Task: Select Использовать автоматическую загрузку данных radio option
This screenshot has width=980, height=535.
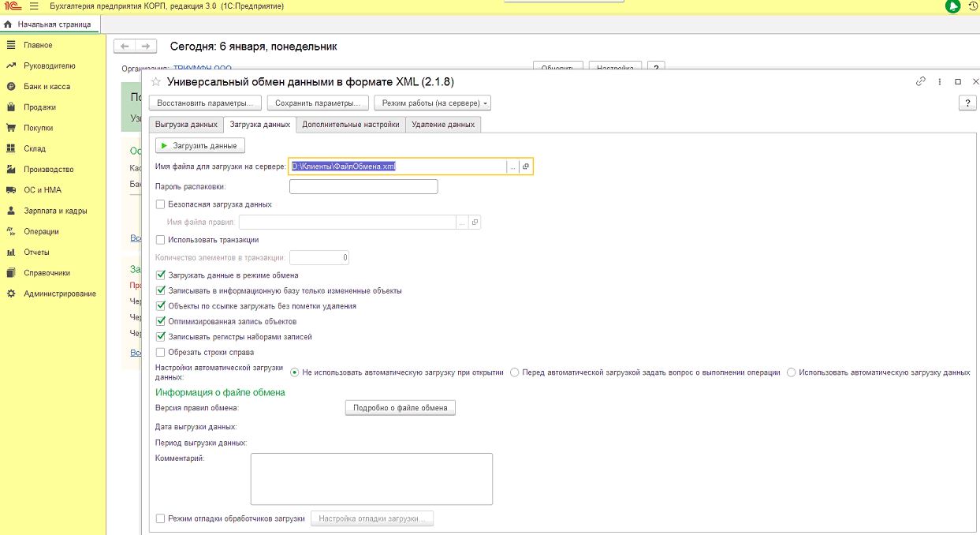Action: pyautogui.click(x=792, y=372)
